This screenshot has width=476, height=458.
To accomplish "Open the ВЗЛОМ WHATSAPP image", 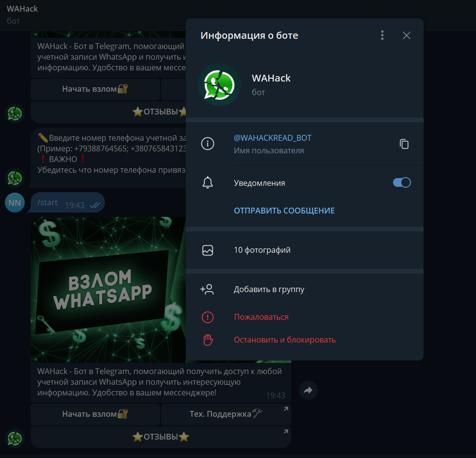I will click(x=108, y=290).
